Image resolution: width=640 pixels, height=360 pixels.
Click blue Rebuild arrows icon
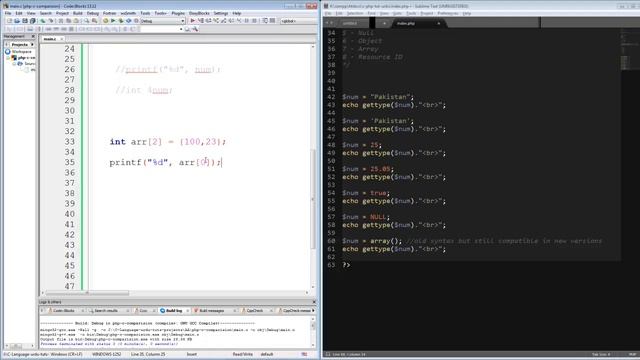coord(129,21)
